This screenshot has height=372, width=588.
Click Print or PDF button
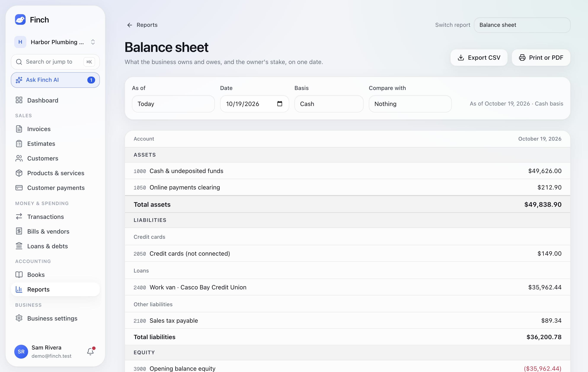(541, 58)
